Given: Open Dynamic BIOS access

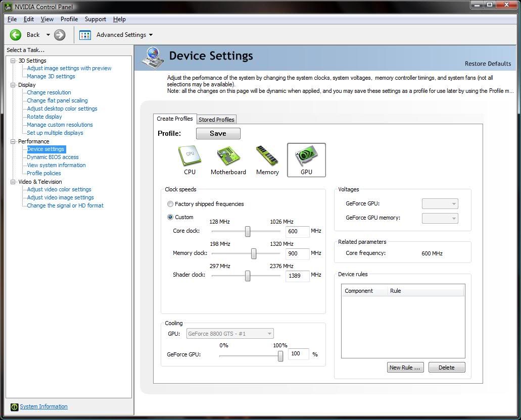Looking at the screenshot, I should click(x=53, y=157).
